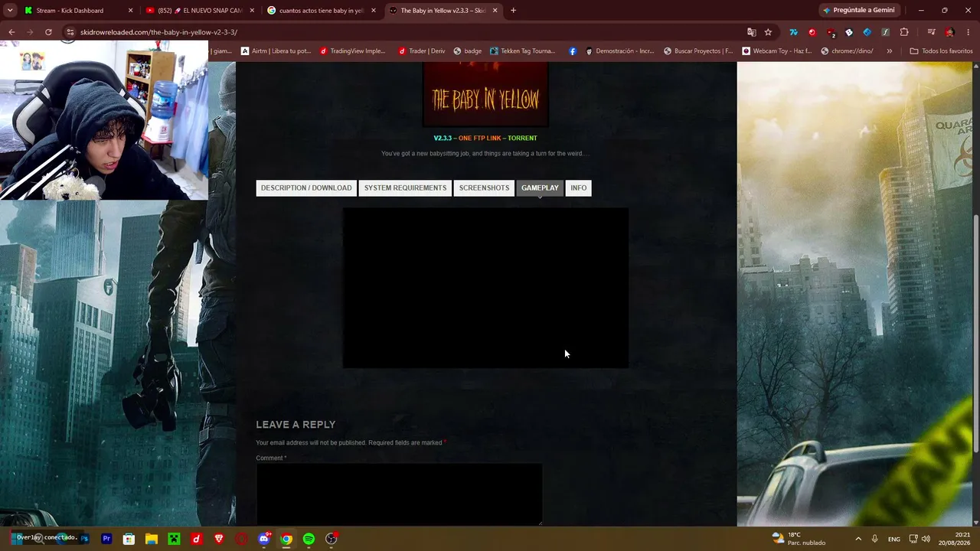Switch to the EL NUEVO SNAP CAM YouTube tab

199,11
